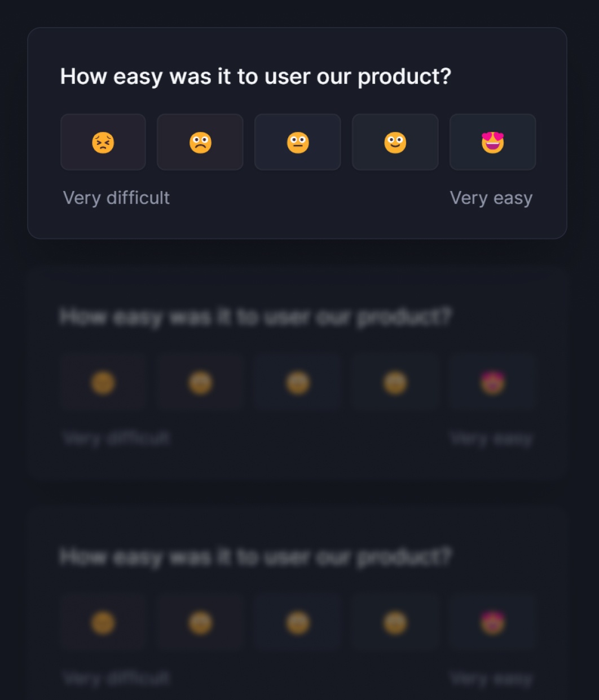Viewport: 599px width, 700px height.
Task: Pick the center blurred emoji in the middle card
Action: pos(298,383)
